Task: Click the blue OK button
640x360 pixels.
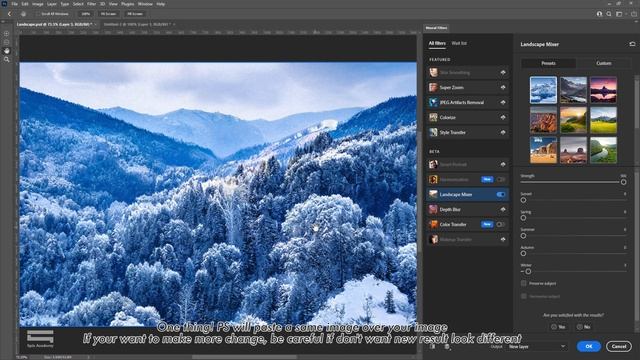Action: (589, 346)
